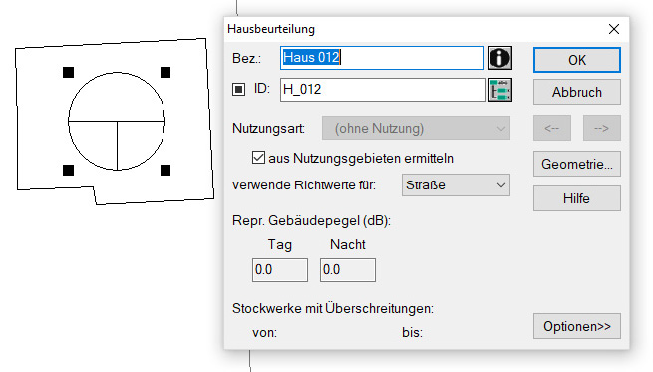
Task: Click the 'Repr. Gebäudepegel (dB):' label
Action: point(312,220)
